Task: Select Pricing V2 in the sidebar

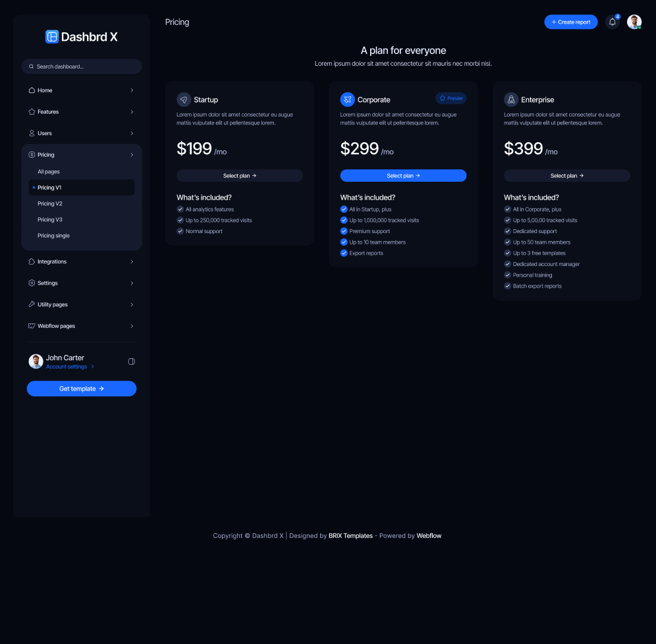Action: (x=50, y=203)
